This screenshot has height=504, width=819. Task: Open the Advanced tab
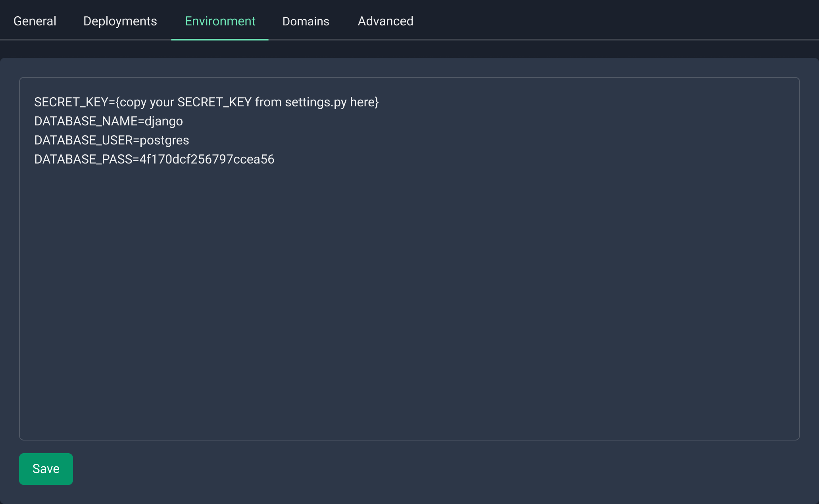click(x=385, y=21)
